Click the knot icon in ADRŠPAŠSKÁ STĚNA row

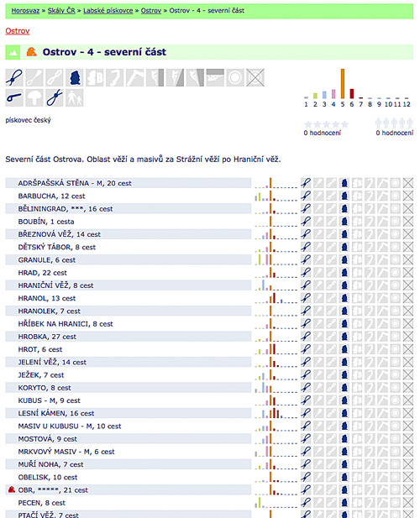(306, 183)
